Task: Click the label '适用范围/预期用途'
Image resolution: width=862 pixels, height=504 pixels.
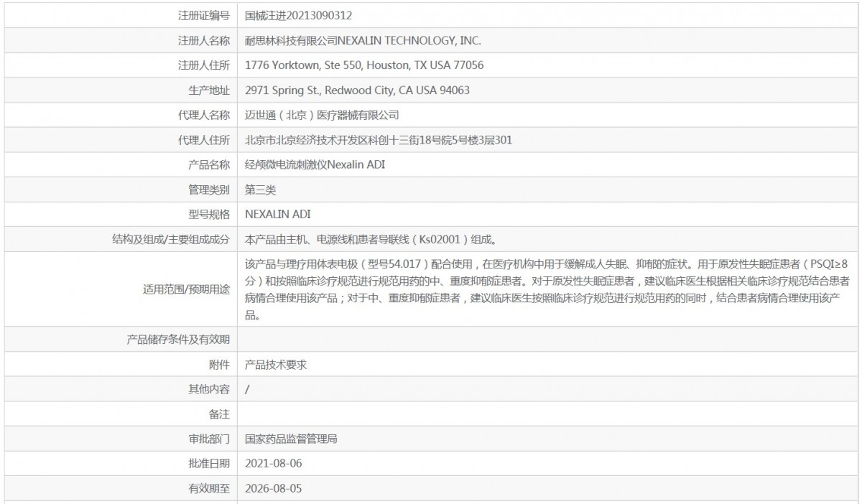Action: (187, 290)
